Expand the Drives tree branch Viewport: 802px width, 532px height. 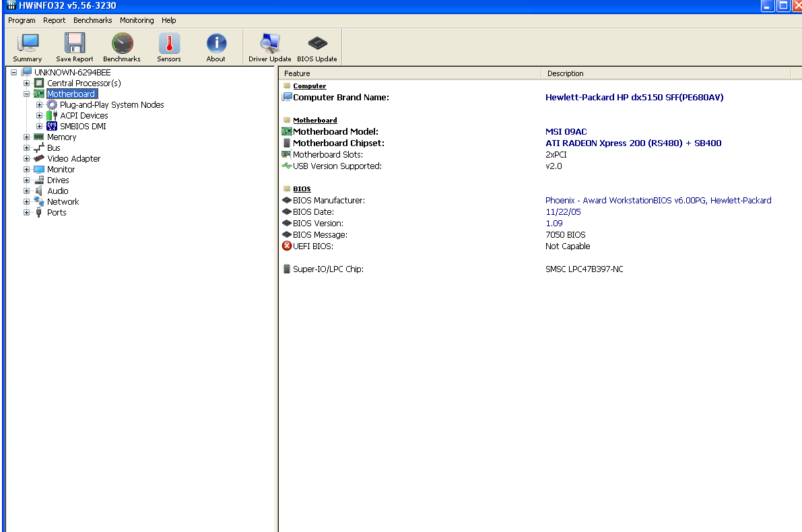[27, 180]
